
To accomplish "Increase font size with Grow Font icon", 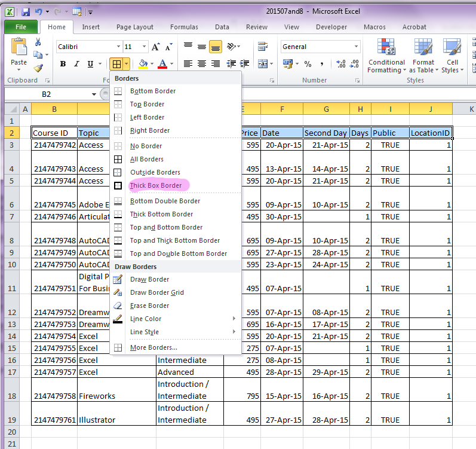I will click(155, 47).
